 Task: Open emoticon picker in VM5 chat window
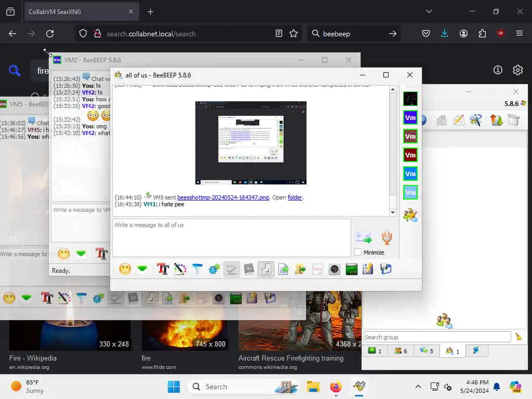[9, 298]
